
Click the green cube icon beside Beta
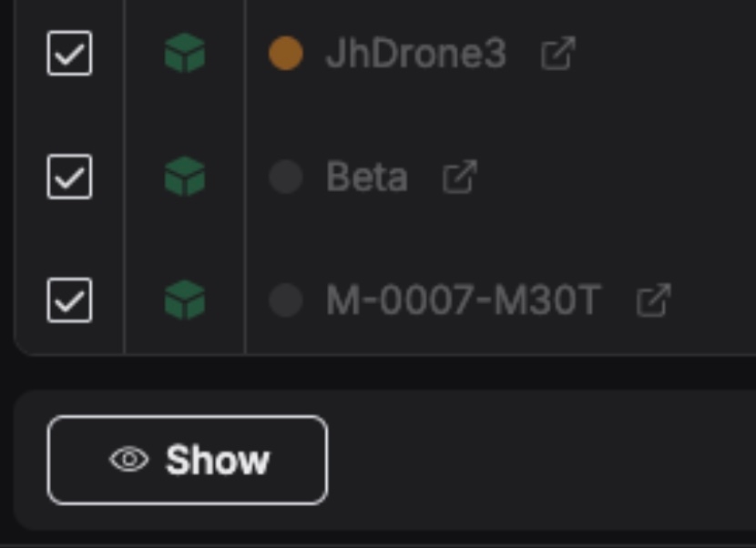pyautogui.click(x=185, y=177)
